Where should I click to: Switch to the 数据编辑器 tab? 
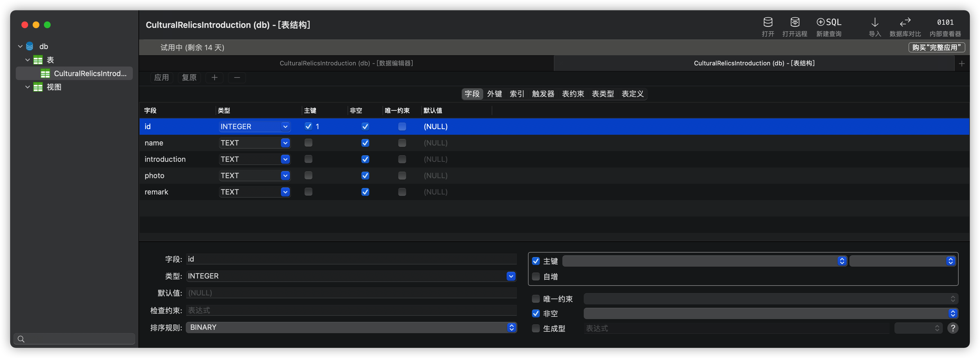(346, 64)
